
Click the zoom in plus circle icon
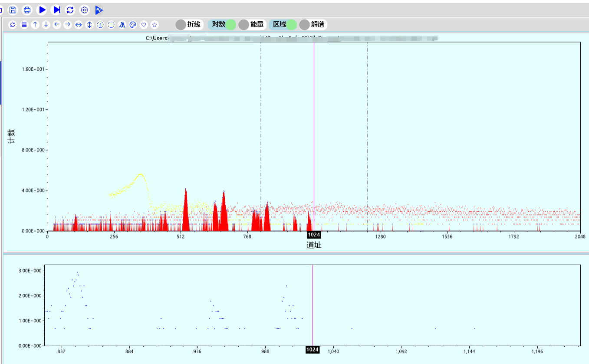pyautogui.click(x=100, y=25)
